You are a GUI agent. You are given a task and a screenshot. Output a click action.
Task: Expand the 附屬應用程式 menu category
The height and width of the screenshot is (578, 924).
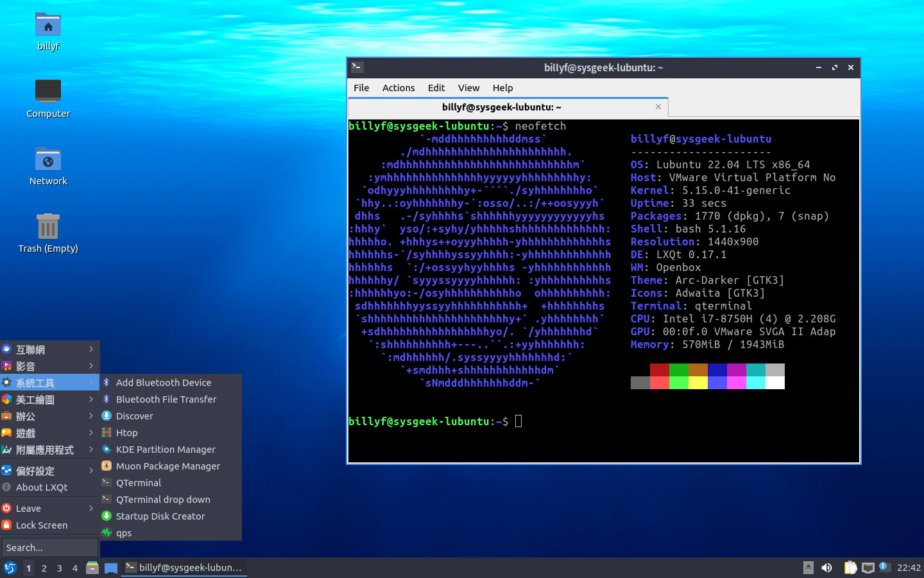pos(49,450)
